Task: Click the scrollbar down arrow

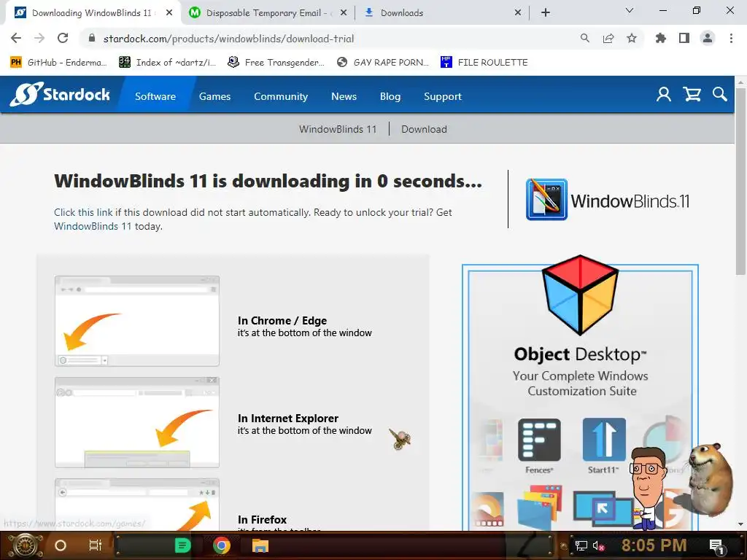Action: point(740,524)
